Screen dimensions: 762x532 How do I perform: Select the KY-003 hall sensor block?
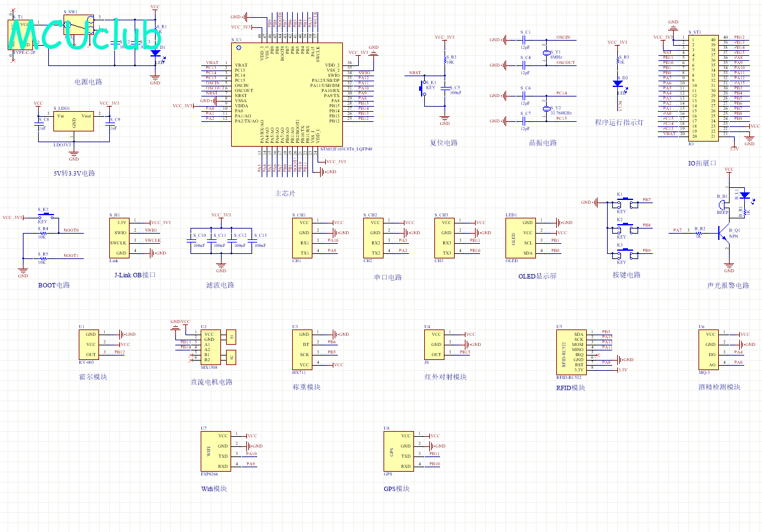[89, 345]
